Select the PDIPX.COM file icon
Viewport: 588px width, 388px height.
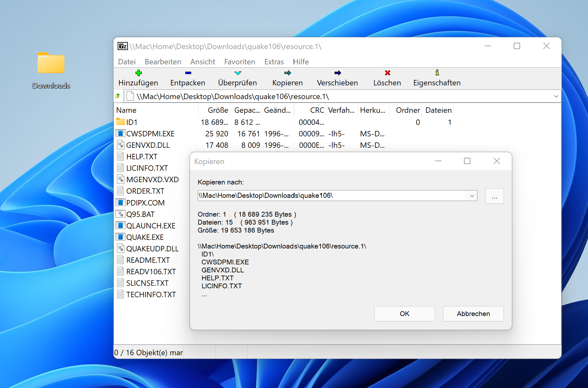pos(120,203)
